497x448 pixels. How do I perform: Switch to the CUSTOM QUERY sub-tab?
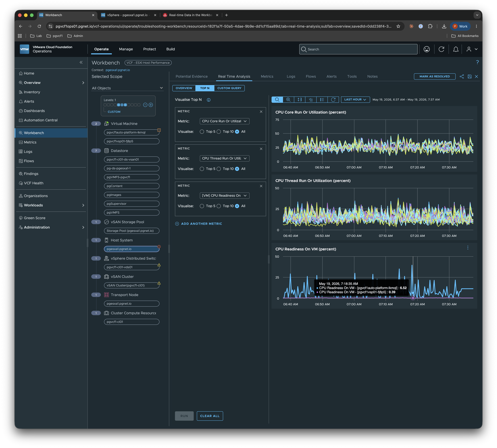229,88
